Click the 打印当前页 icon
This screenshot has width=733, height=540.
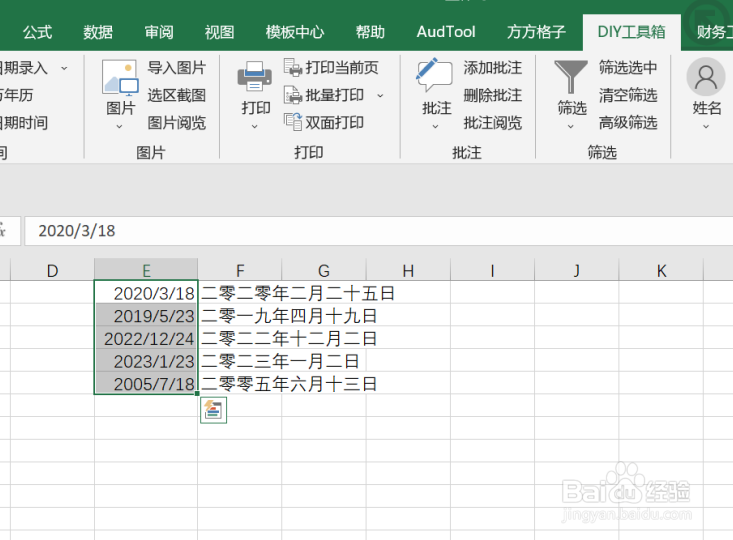pos(293,67)
